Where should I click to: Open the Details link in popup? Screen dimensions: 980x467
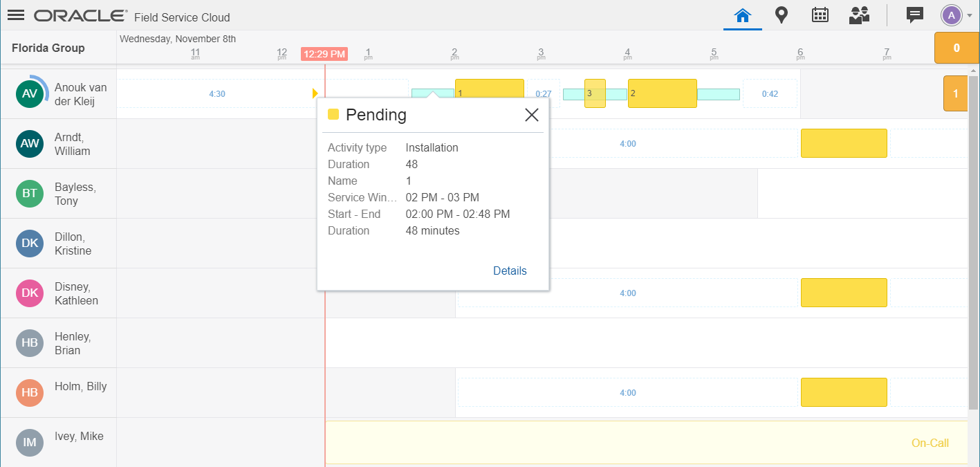510,271
